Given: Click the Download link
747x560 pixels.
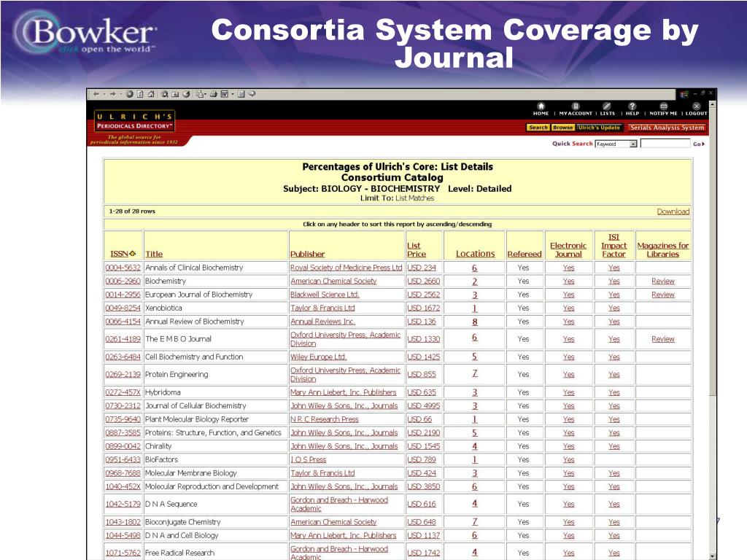Looking at the screenshot, I should click(x=673, y=211).
